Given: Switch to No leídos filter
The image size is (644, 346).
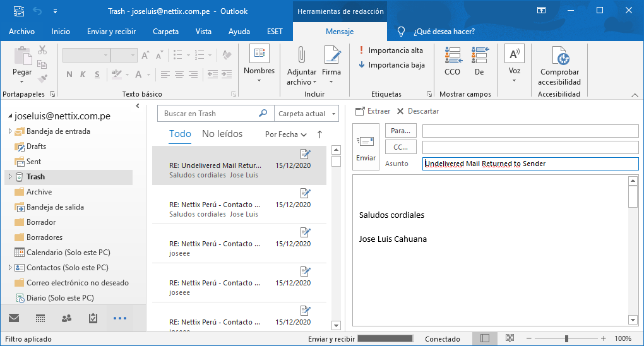Looking at the screenshot, I should point(222,134).
